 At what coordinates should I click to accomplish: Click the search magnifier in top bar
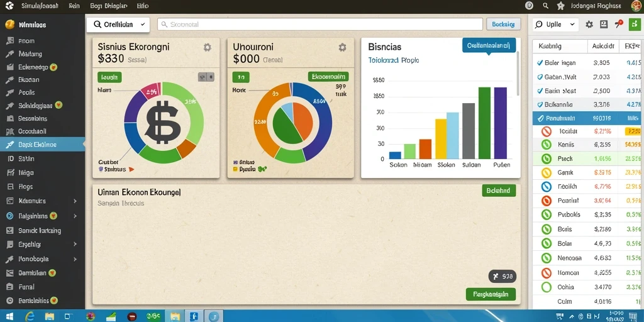pyautogui.click(x=545, y=6)
